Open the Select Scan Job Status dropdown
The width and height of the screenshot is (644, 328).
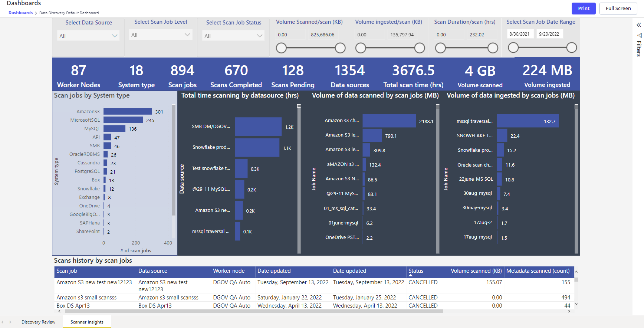[x=233, y=36]
